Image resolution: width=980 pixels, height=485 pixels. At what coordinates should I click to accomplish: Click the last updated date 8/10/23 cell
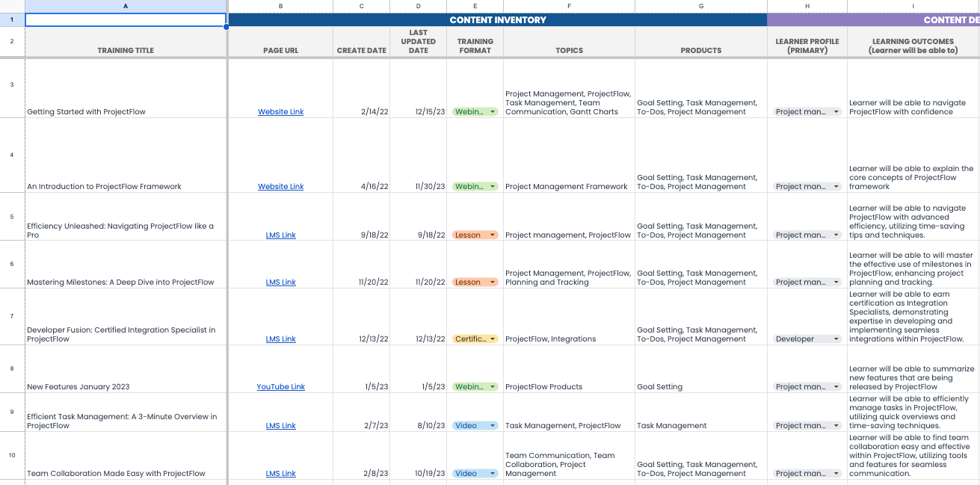(419, 413)
